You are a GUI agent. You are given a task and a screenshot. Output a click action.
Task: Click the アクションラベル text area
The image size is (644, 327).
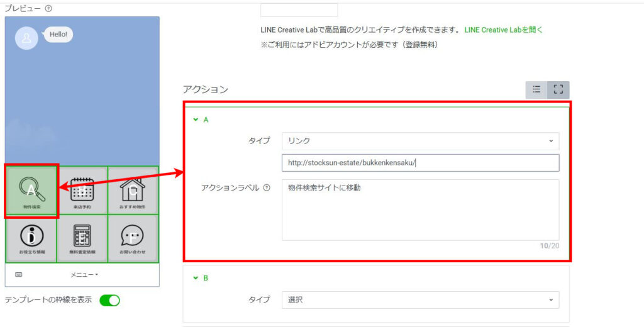pyautogui.click(x=420, y=209)
